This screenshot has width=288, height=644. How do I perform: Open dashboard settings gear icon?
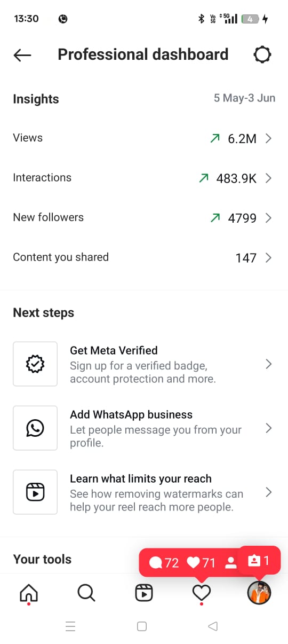pyautogui.click(x=262, y=54)
